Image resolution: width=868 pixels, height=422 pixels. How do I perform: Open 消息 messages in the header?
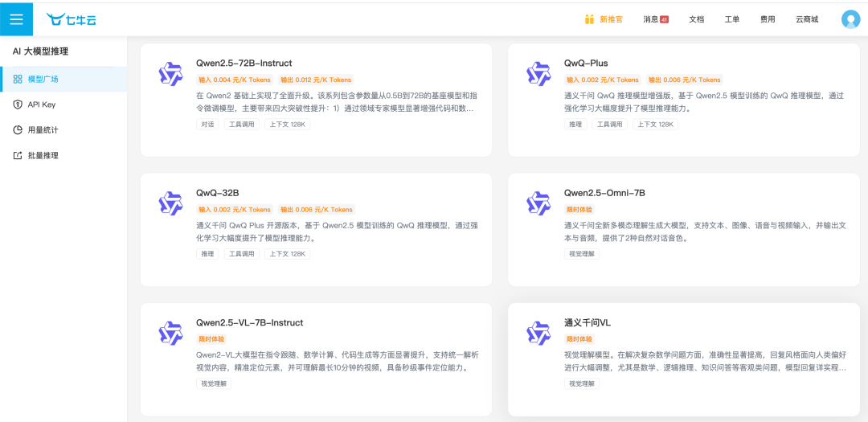(650, 19)
